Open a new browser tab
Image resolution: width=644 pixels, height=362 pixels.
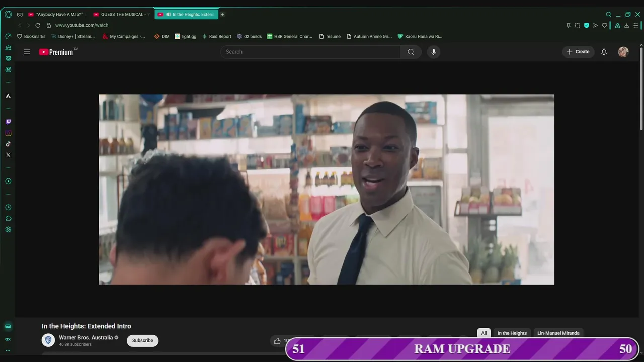[222, 14]
